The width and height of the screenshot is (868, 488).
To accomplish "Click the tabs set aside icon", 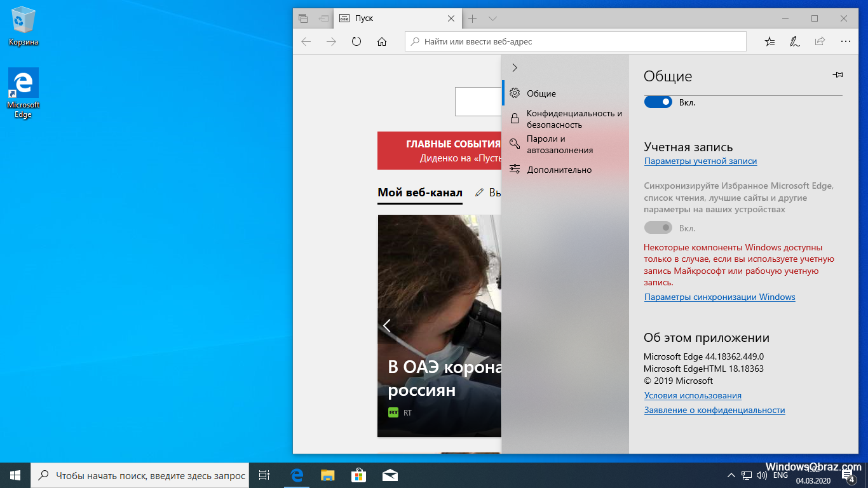I will 303,18.
